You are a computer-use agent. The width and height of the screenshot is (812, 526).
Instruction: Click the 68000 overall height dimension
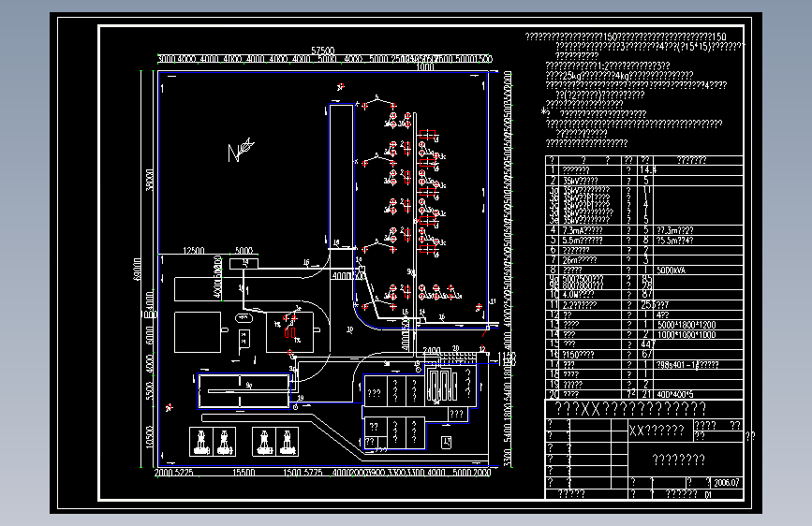(x=138, y=269)
